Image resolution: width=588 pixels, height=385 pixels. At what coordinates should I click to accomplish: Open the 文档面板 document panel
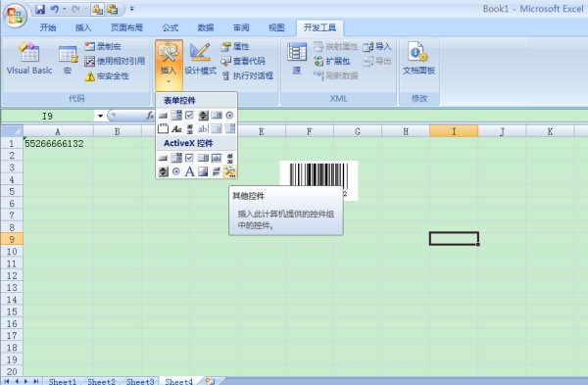pyautogui.click(x=418, y=59)
